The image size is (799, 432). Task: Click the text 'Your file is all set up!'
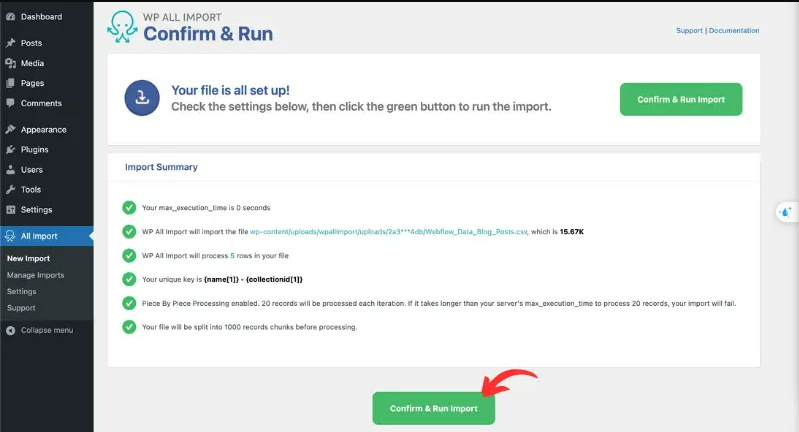[x=230, y=90]
